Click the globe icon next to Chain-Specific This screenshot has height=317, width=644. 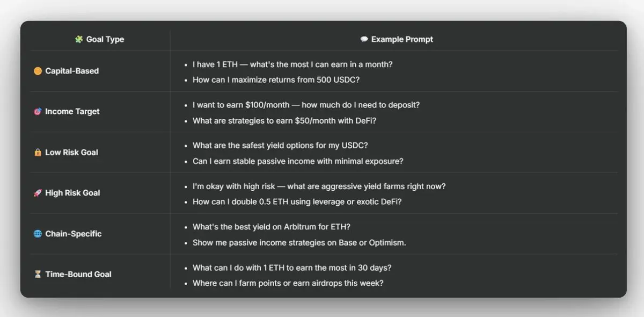coord(38,234)
